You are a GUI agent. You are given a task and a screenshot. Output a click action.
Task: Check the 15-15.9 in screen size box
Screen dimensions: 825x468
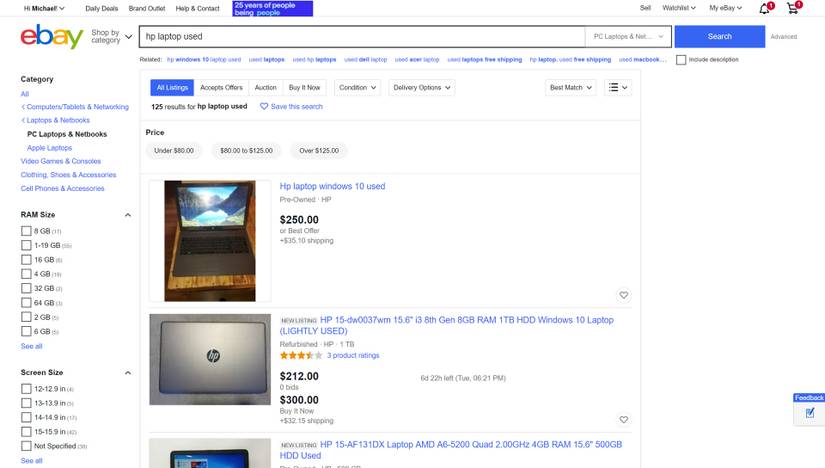tap(26, 432)
